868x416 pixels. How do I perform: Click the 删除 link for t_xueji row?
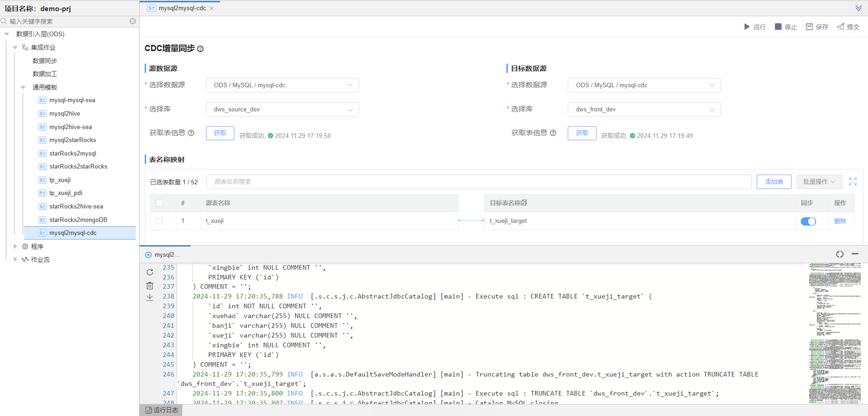point(840,221)
